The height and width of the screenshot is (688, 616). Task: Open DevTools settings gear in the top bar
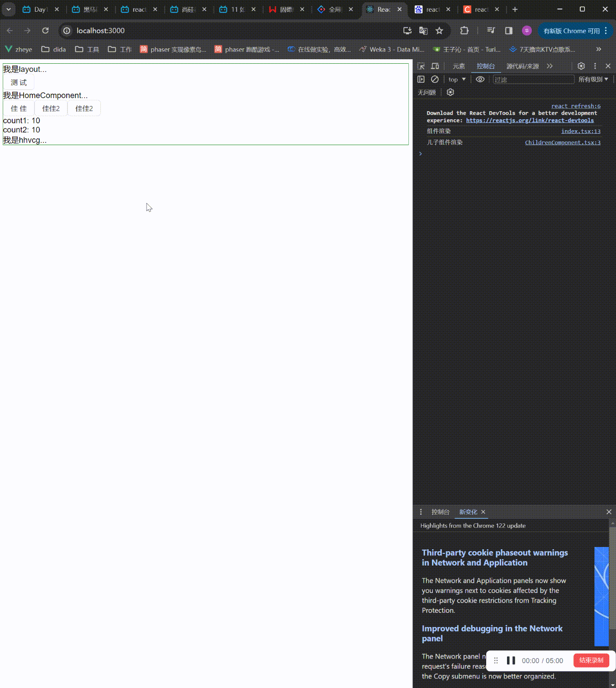tap(581, 66)
